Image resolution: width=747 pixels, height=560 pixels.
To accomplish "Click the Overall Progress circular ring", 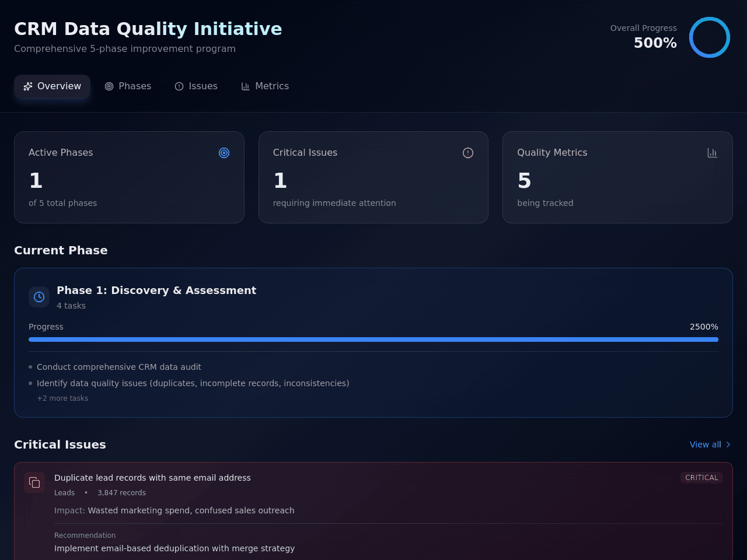I will coord(710,37).
